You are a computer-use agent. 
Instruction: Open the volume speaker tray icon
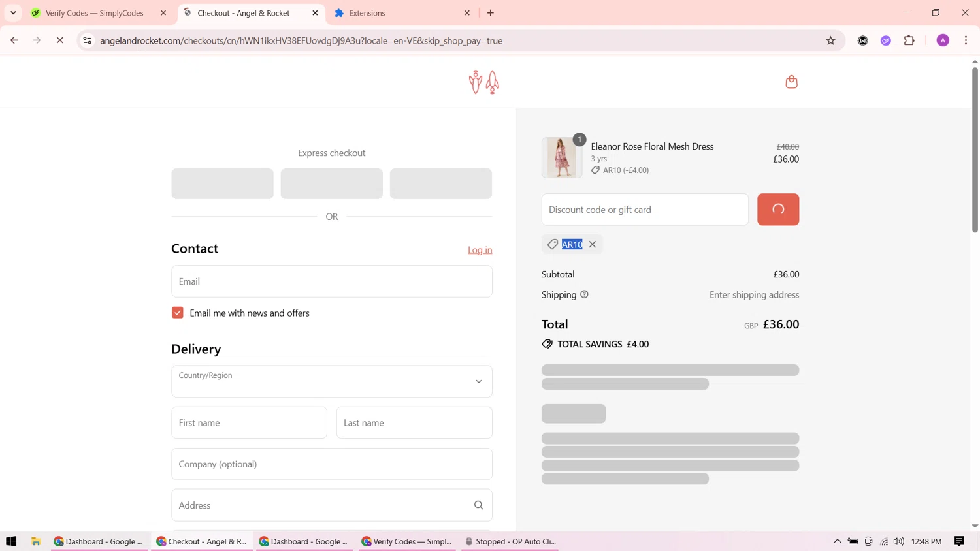[899, 541]
